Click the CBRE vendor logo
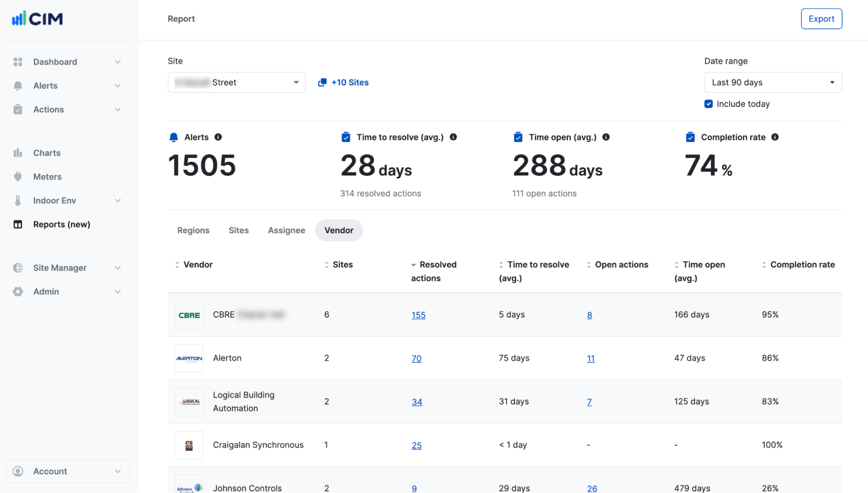Viewport: 868px width, 493px height. pyautogui.click(x=189, y=315)
